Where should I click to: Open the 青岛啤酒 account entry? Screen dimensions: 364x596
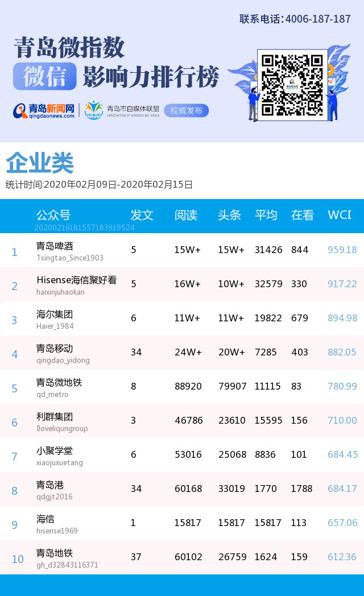55,246
